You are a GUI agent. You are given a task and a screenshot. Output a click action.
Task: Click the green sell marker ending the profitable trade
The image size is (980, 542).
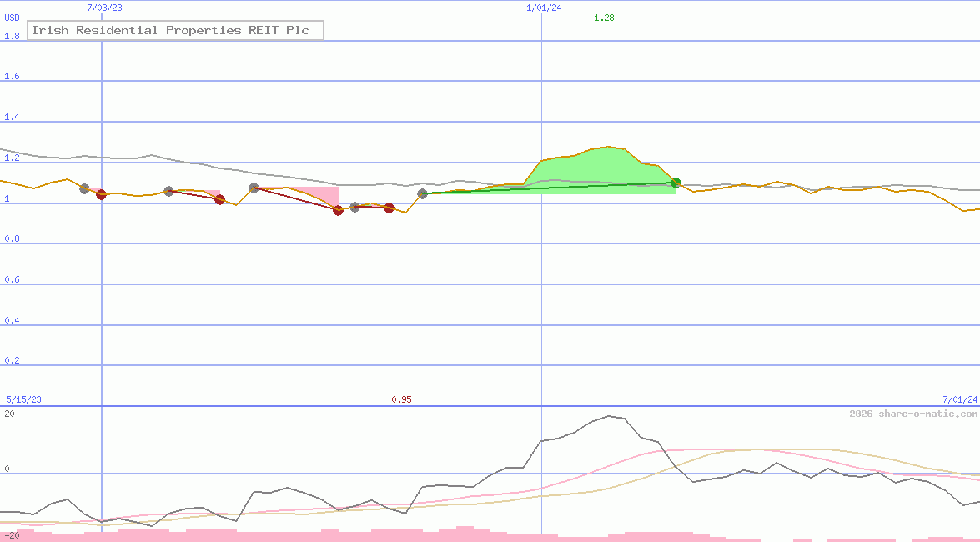(676, 183)
